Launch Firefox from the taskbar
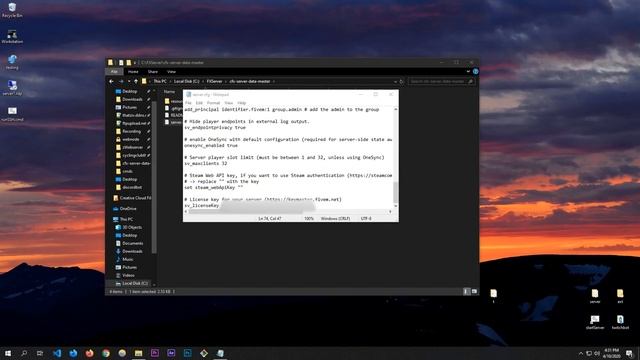Image resolution: width=640 pixels, height=360 pixels. (x=89, y=353)
